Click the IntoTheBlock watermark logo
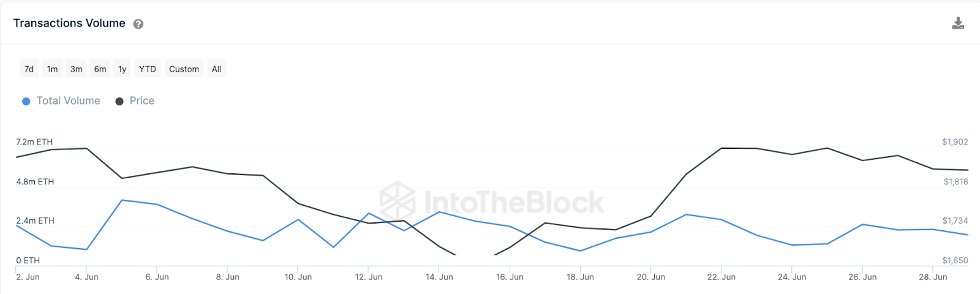The width and height of the screenshot is (980, 294). coord(398,200)
